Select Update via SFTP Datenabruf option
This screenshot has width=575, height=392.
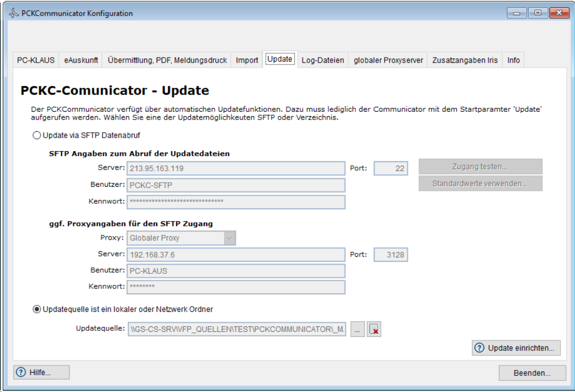(36, 135)
